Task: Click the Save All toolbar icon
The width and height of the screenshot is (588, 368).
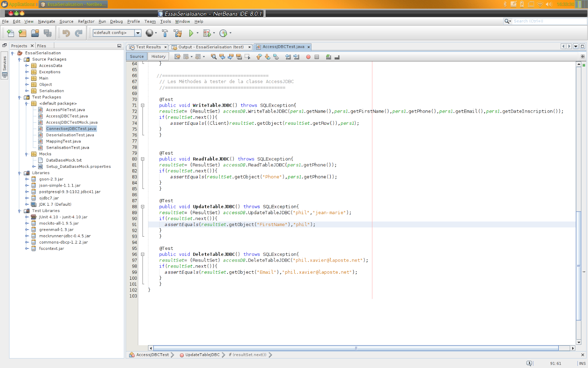Action: (47, 33)
